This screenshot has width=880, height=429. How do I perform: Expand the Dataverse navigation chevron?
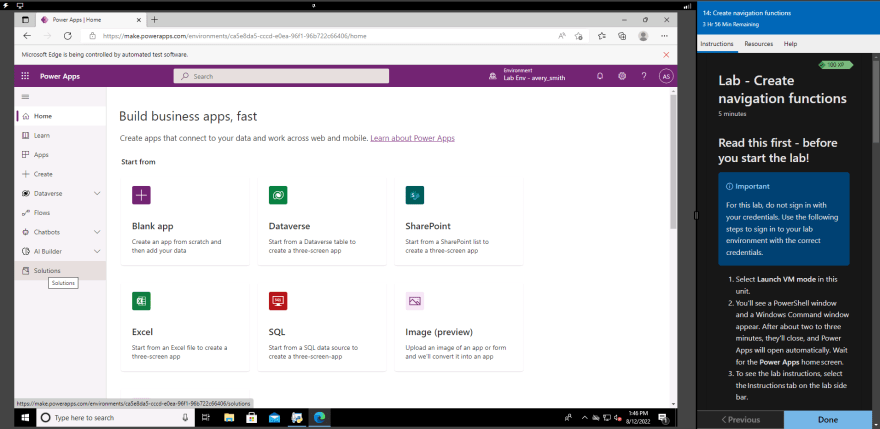pyautogui.click(x=97, y=193)
